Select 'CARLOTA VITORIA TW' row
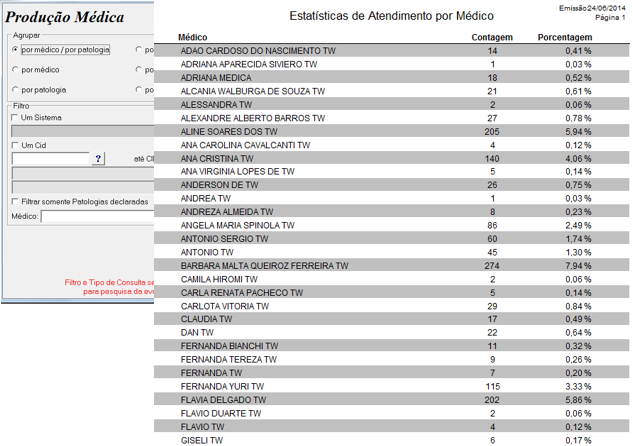The image size is (633, 446). (x=391, y=306)
